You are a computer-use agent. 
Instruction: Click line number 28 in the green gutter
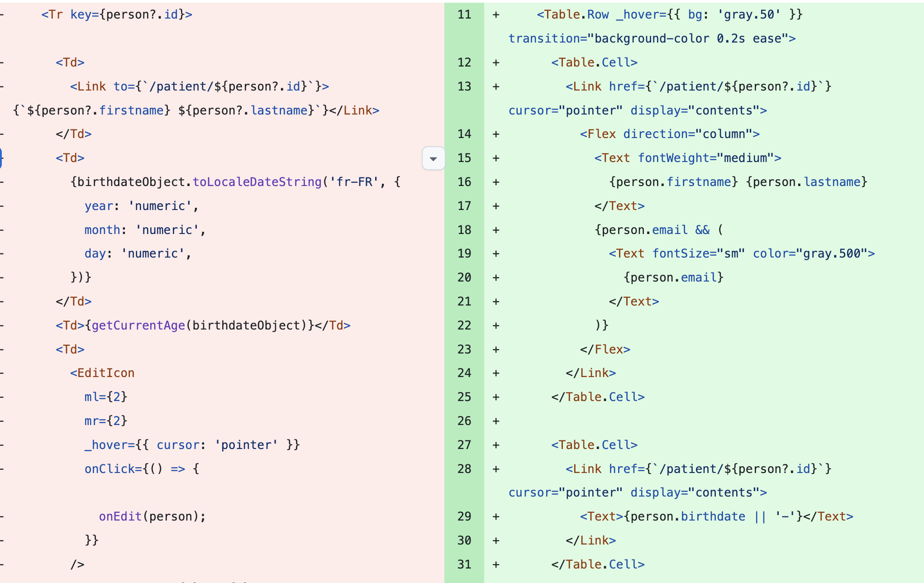tap(464, 469)
